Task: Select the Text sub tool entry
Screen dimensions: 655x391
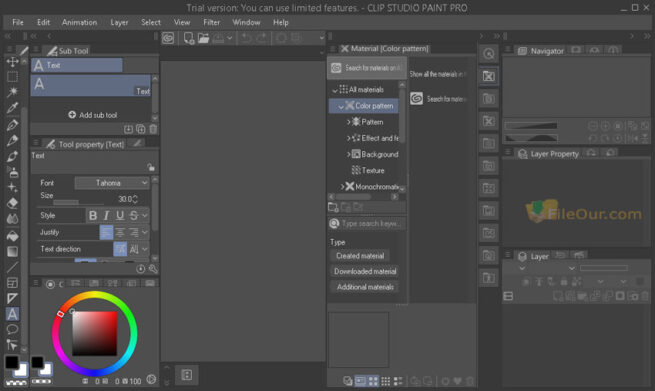Action: (91, 86)
